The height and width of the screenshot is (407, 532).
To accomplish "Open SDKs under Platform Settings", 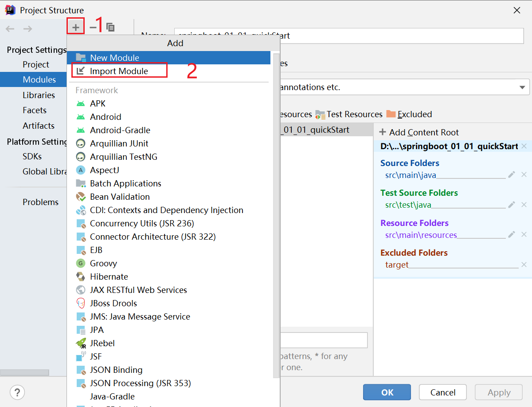I will 33,156.
